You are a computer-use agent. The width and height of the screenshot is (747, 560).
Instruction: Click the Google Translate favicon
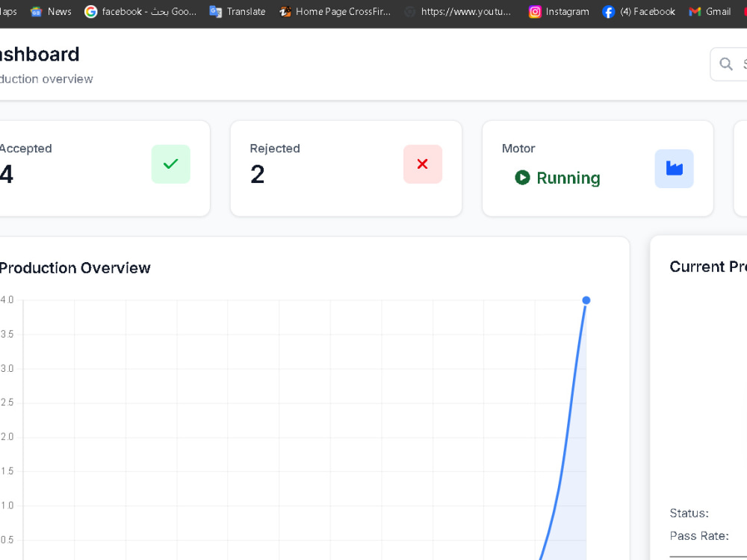click(x=215, y=11)
